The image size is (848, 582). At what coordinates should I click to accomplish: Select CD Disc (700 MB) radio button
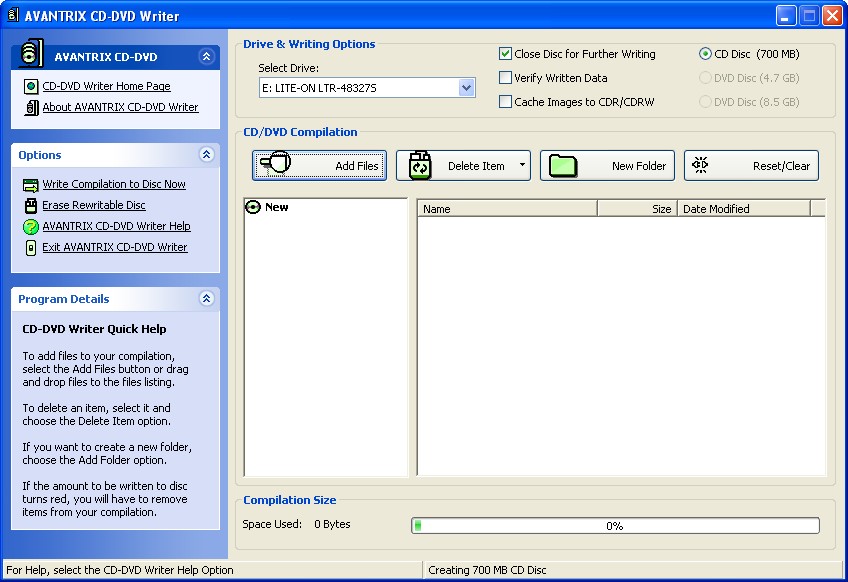coord(705,54)
